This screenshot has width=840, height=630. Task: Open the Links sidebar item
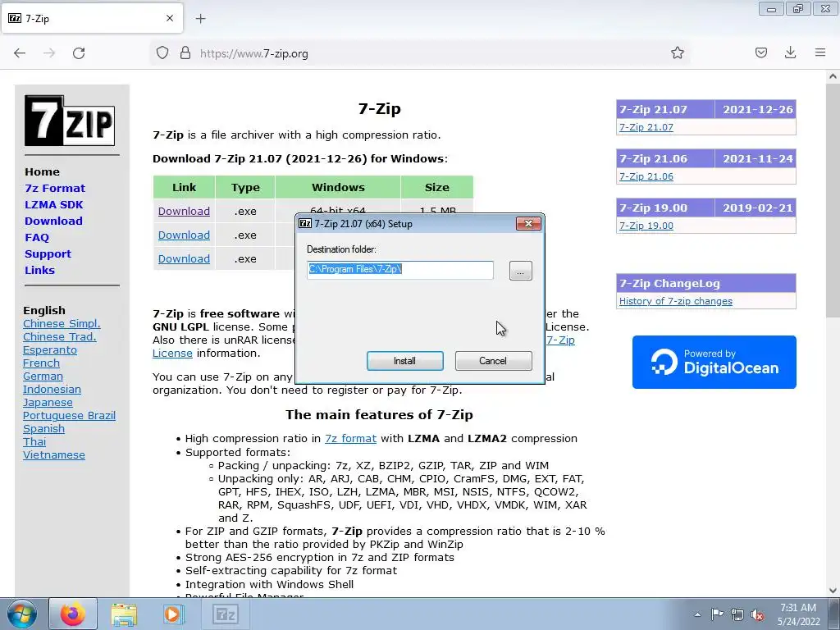coord(39,271)
